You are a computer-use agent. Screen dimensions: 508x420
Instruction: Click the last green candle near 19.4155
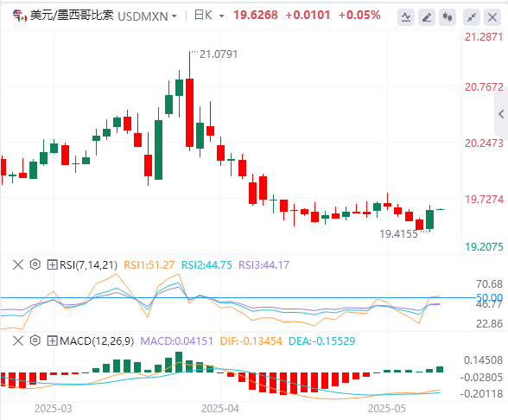[430, 220]
